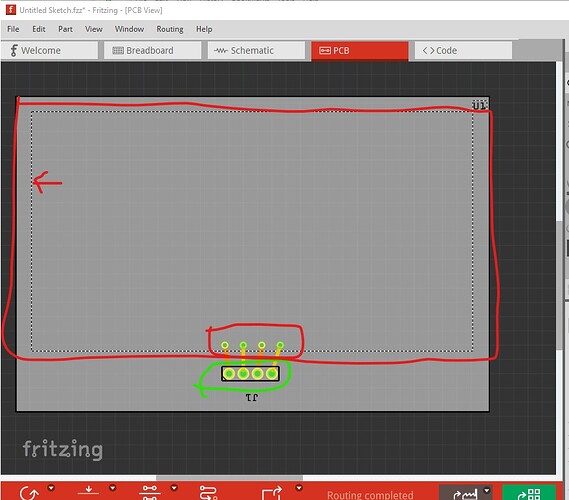The height and width of the screenshot is (500, 569).
Task: Open the Routing menu
Action: pos(170,29)
